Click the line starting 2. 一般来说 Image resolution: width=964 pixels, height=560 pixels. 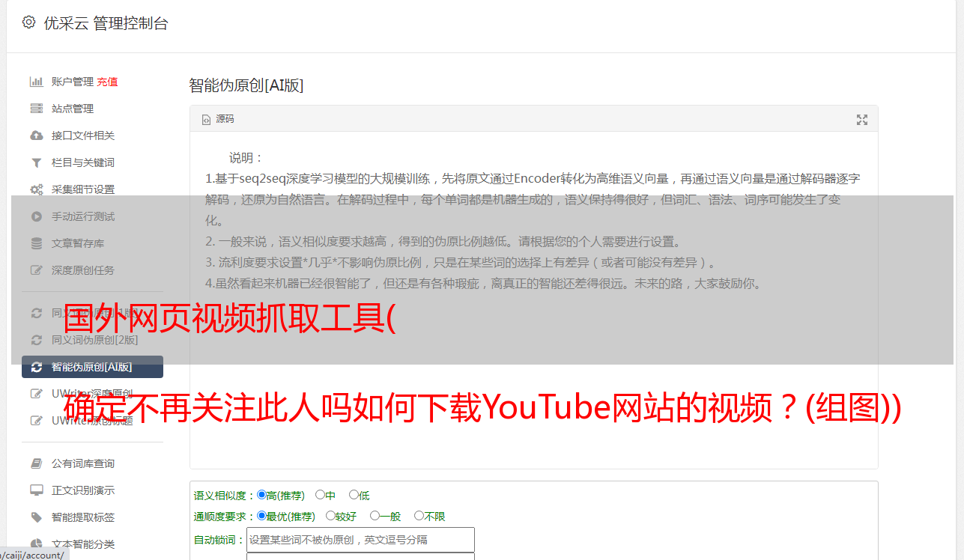click(443, 242)
